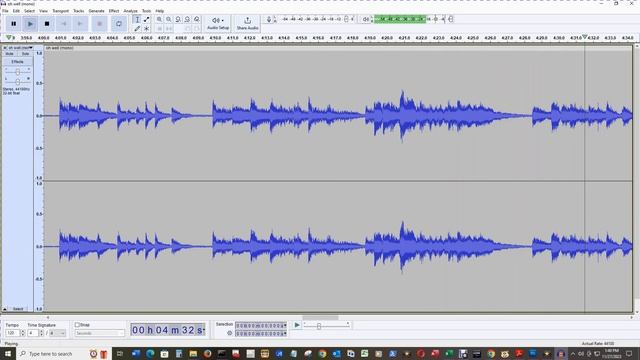The width and height of the screenshot is (640, 360).
Task: Click the track Effects button
Action: click(x=18, y=62)
